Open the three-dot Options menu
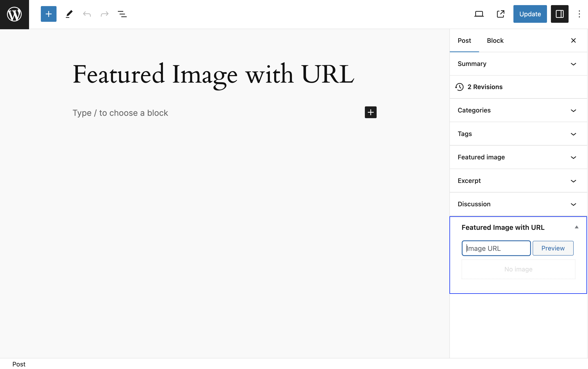Viewport: 588px width, 369px height. point(579,14)
